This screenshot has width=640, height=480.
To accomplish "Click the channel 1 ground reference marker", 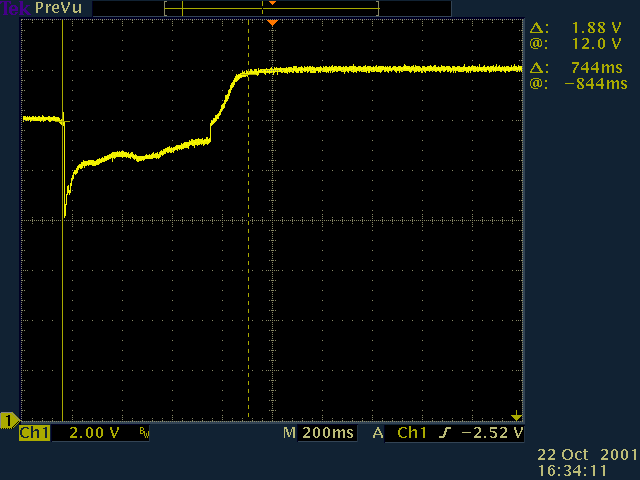I will click(x=9, y=419).
